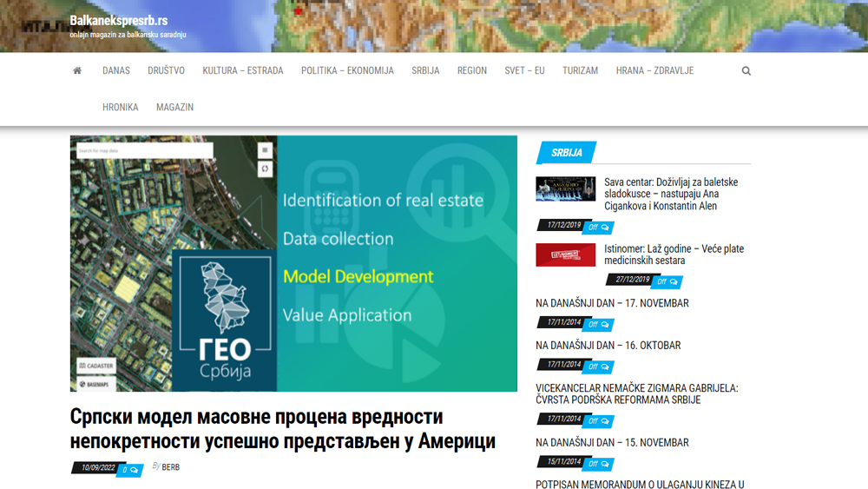
Task: Open the DANAS menu item
Action: (116, 71)
